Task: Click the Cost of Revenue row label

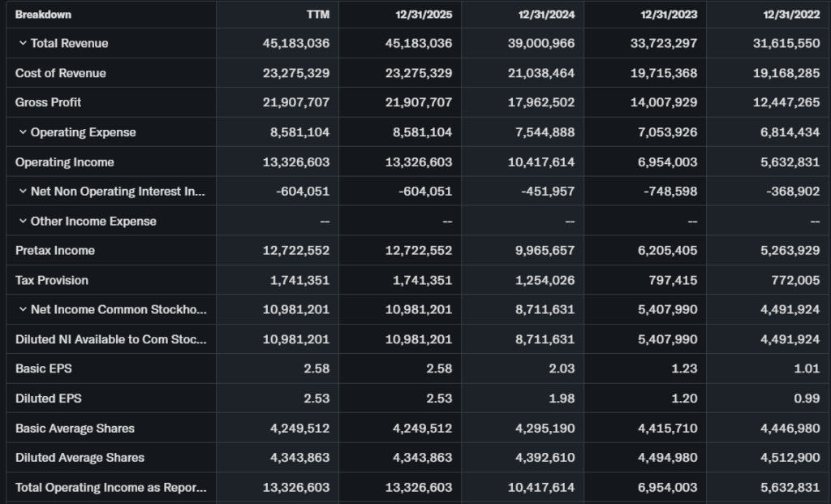Action: click(61, 73)
